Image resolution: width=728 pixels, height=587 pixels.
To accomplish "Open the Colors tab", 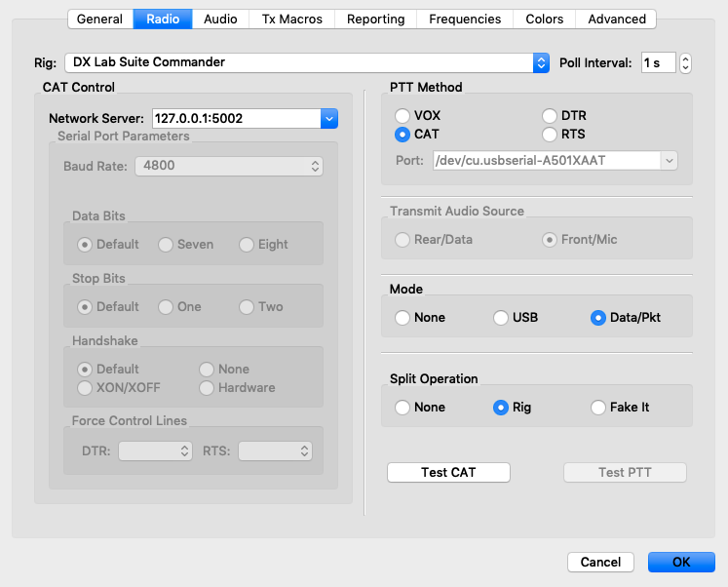I will click(x=544, y=19).
